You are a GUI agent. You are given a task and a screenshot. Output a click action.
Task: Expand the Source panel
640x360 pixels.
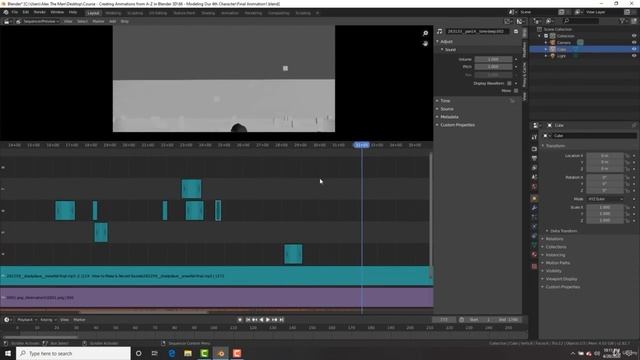point(447,109)
